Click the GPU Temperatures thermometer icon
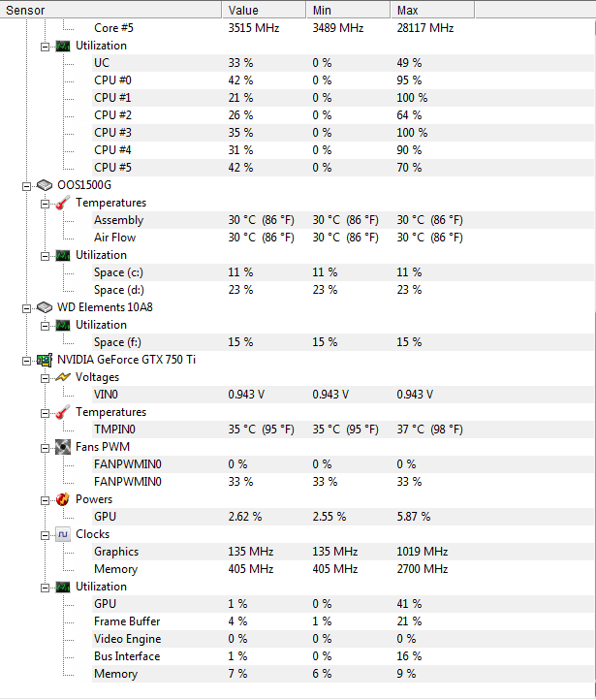596x700 pixels. 63,412
